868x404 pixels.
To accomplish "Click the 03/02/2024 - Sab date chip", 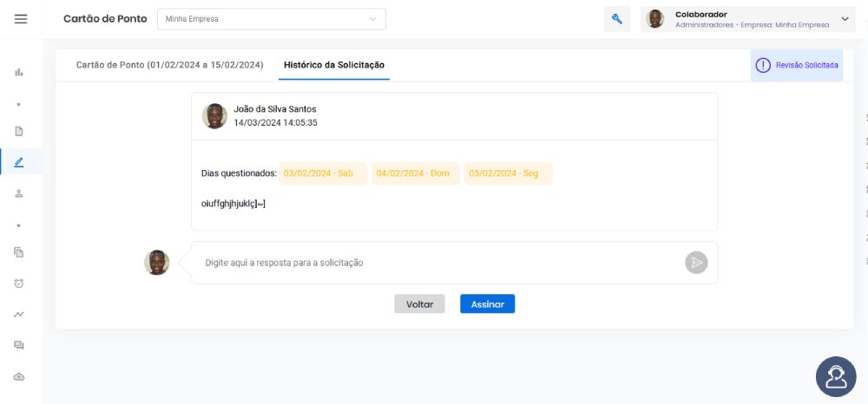I will tap(323, 173).
